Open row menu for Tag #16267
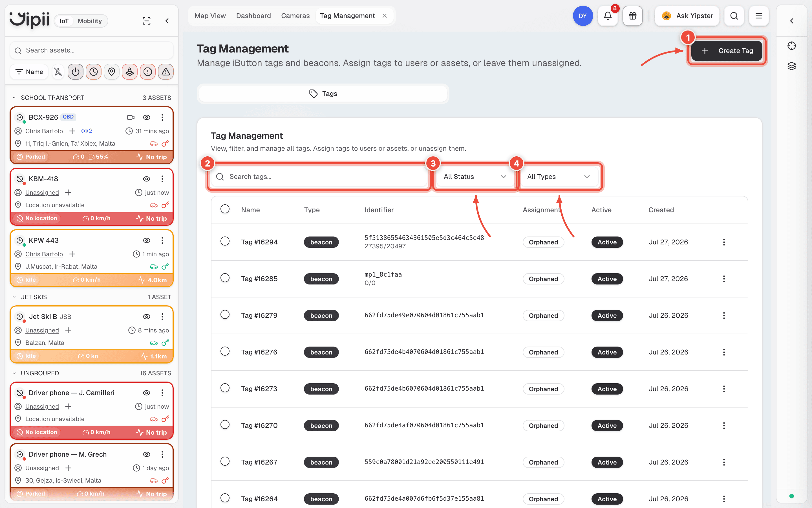Image resolution: width=812 pixels, height=508 pixels. point(724,462)
